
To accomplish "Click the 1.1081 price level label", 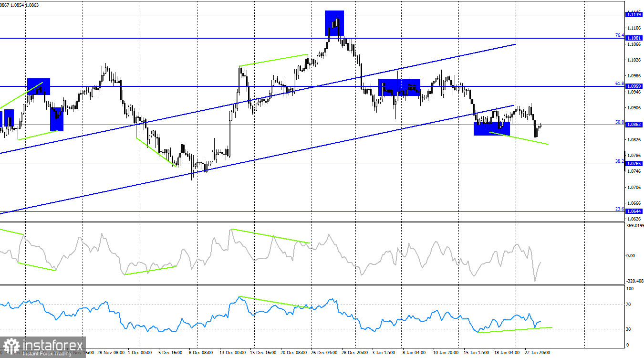I will click(x=634, y=38).
